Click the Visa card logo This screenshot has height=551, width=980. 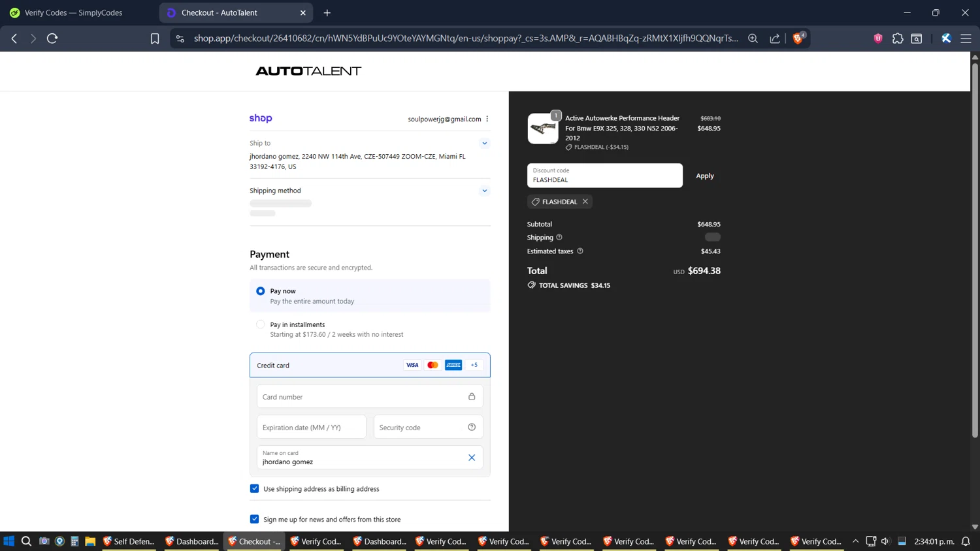click(412, 365)
